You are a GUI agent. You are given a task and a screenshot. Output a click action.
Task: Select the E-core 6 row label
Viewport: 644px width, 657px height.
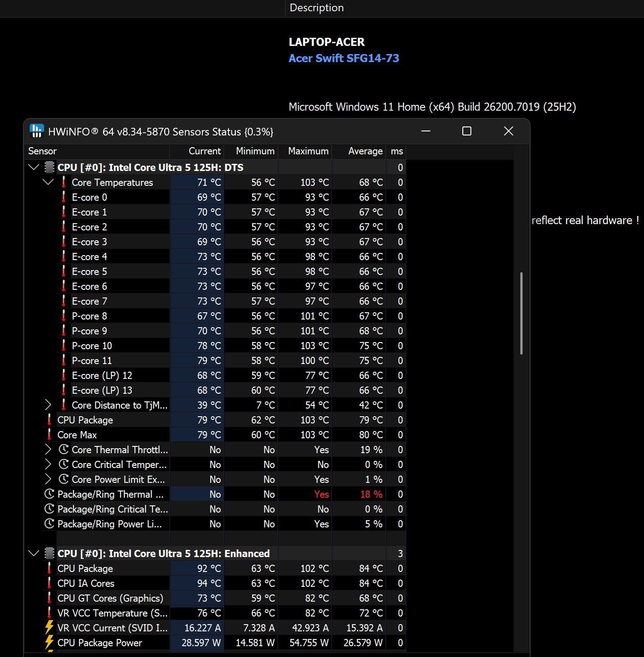[x=89, y=286]
